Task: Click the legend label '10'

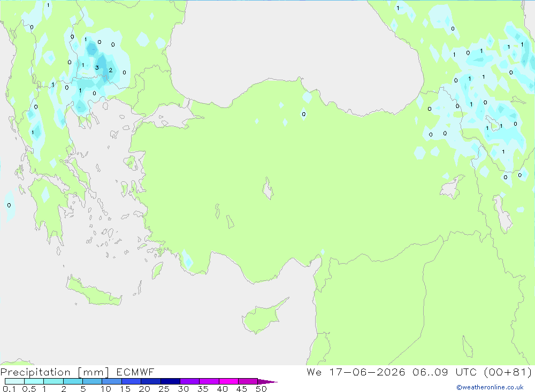Action: pos(106,389)
